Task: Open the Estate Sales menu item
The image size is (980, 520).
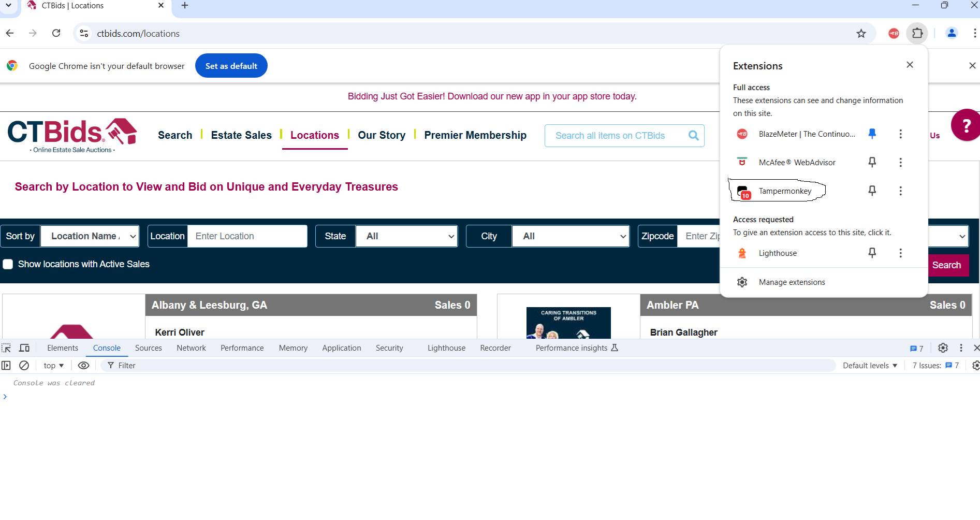Action: tap(241, 135)
